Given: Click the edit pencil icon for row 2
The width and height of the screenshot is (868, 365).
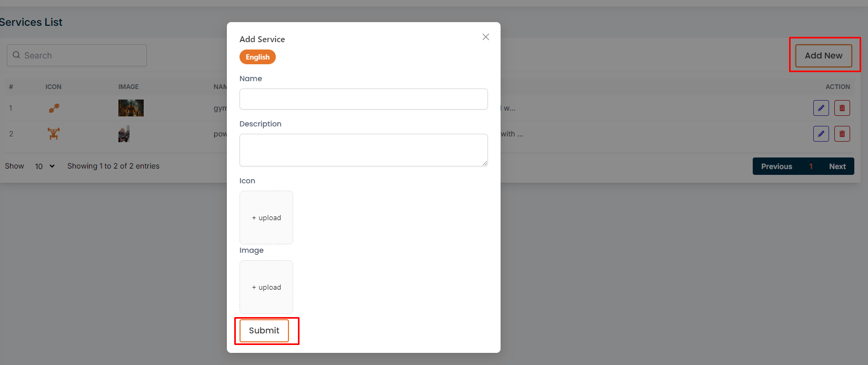Looking at the screenshot, I should pos(821,134).
